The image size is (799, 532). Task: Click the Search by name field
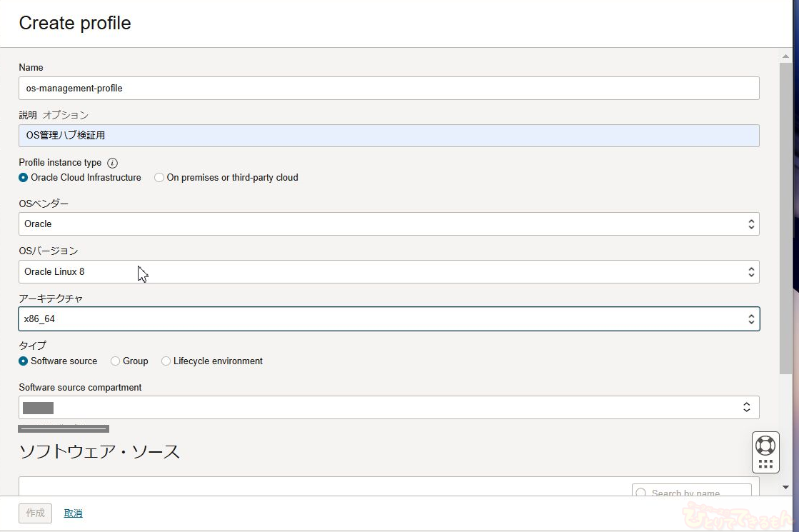(691, 490)
